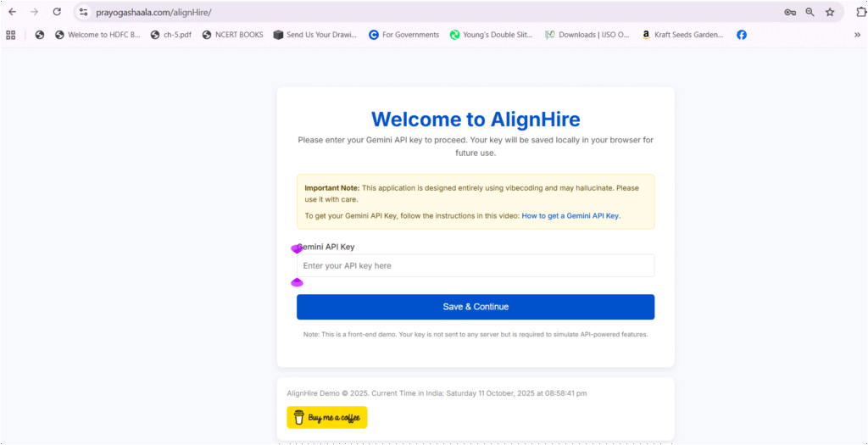Click the Buy me a coffee button
The width and height of the screenshot is (868, 445).
click(x=326, y=418)
